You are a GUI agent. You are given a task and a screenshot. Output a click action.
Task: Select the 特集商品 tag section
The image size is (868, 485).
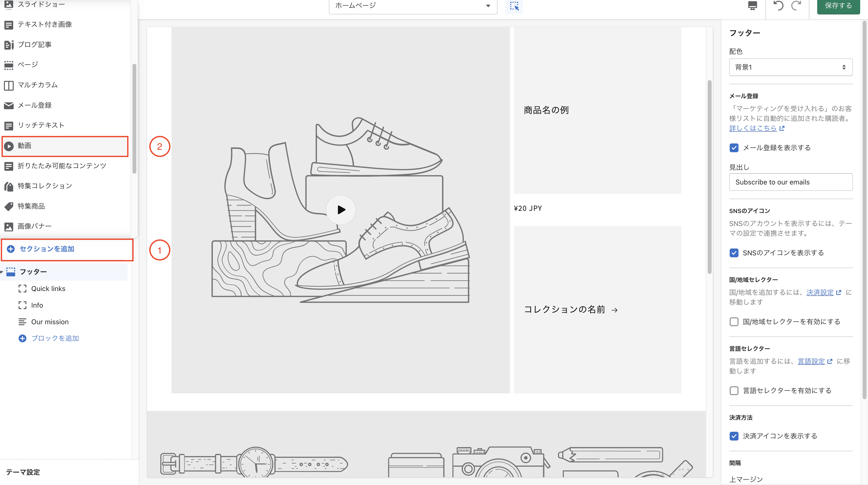[31, 206]
